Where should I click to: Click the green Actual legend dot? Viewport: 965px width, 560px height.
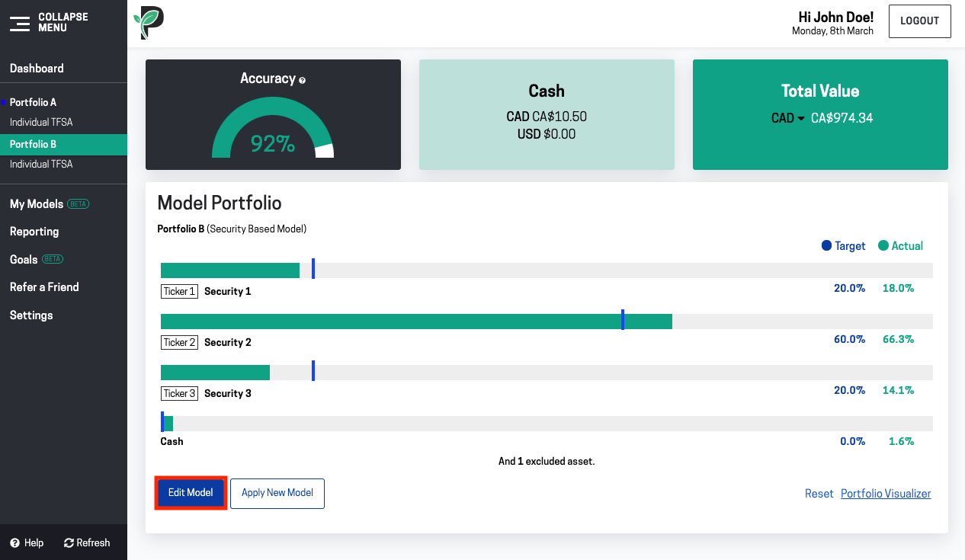pyautogui.click(x=883, y=245)
